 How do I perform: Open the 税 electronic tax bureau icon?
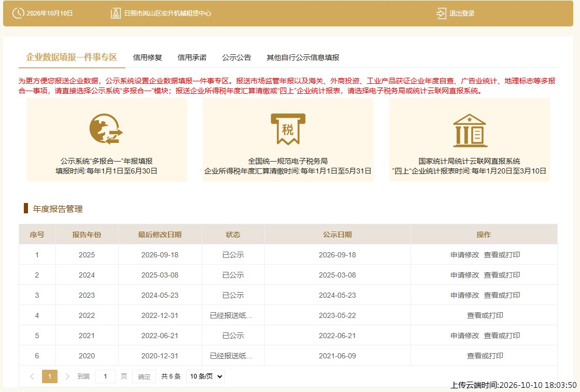pyautogui.click(x=288, y=129)
